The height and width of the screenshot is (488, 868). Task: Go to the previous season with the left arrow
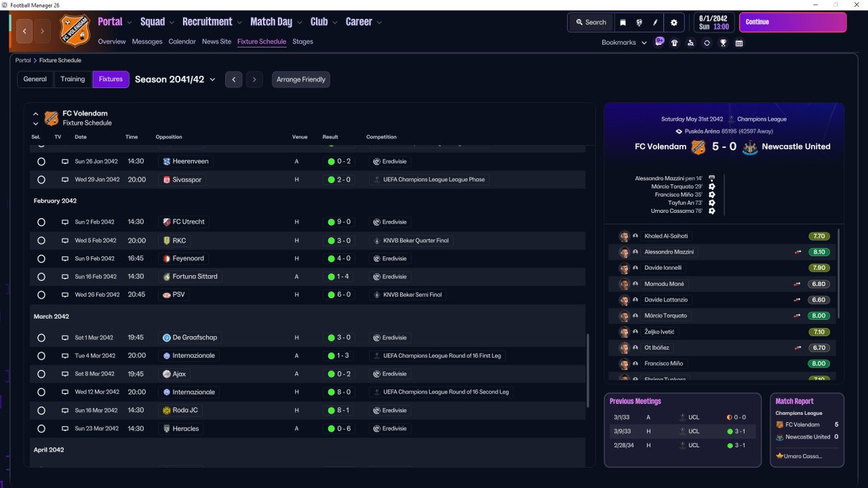(234, 79)
